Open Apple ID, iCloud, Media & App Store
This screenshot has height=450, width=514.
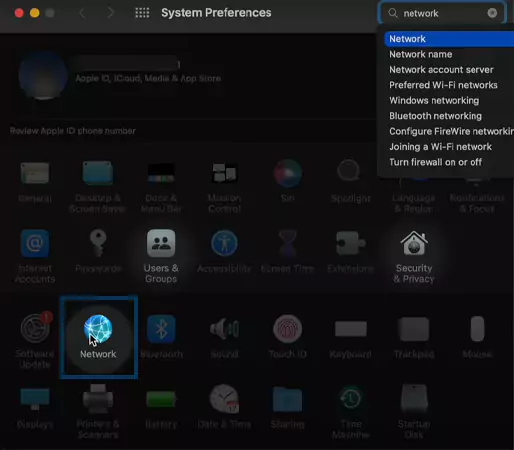(148, 78)
